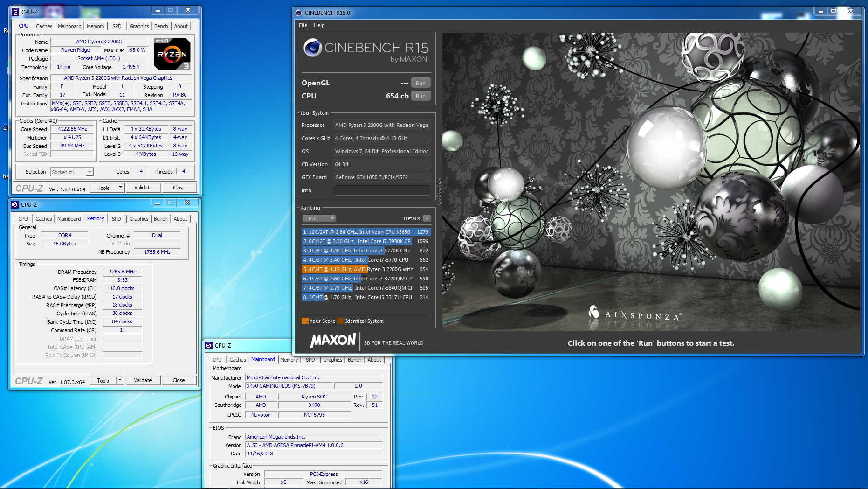Click the orange Your Score legend swatch
Viewport: 868px width, 489px height.
(305, 321)
